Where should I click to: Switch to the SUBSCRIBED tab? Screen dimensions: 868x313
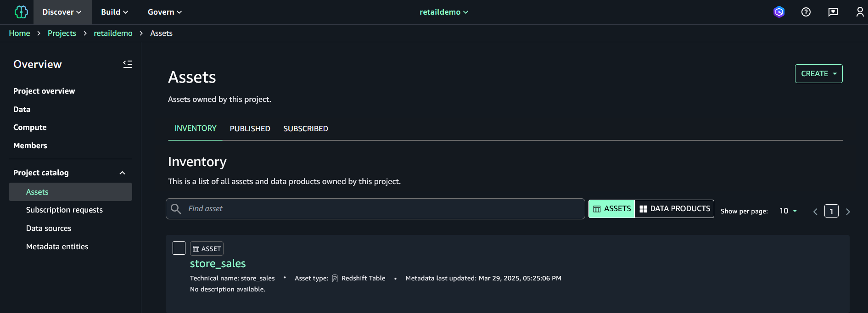click(306, 129)
